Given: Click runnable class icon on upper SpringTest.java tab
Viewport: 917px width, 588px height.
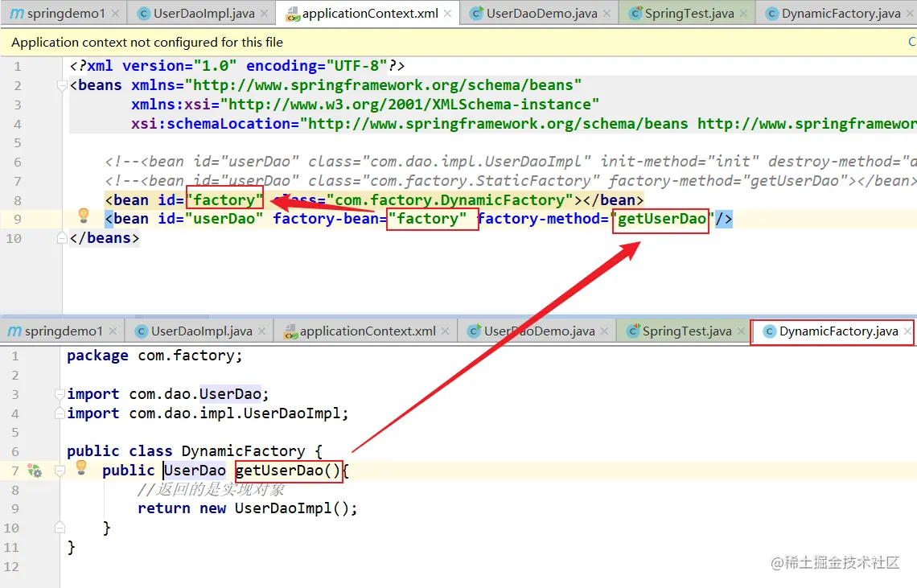Looking at the screenshot, I should pyautogui.click(x=635, y=13).
